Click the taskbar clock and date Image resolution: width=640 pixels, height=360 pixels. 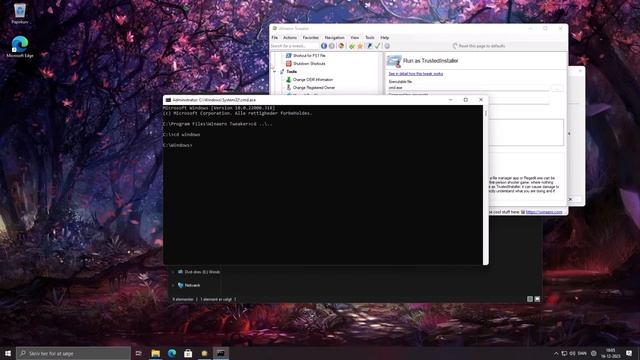click(x=611, y=353)
